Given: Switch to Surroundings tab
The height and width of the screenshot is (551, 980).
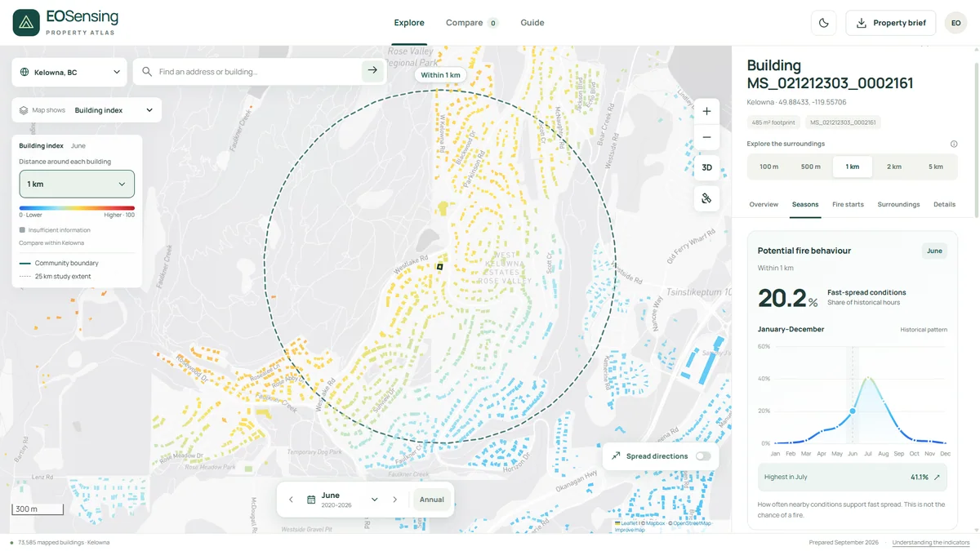Looking at the screenshot, I should click(898, 204).
